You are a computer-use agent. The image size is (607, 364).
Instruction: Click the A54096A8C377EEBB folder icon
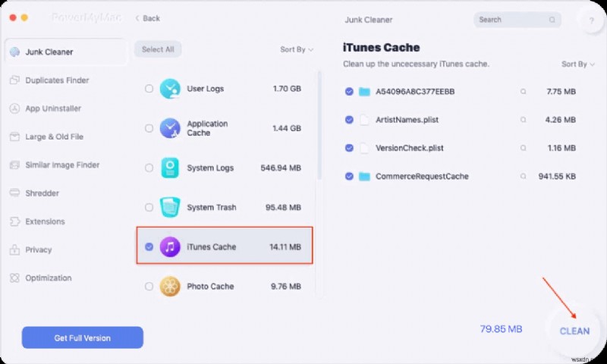[364, 92]
